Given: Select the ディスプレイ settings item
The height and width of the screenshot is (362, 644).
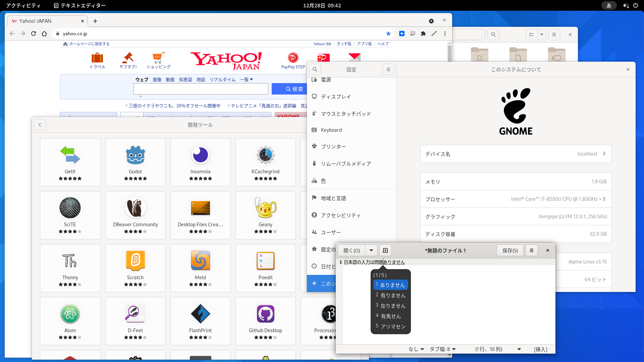Looking at the screenshot, I should 352,97.
